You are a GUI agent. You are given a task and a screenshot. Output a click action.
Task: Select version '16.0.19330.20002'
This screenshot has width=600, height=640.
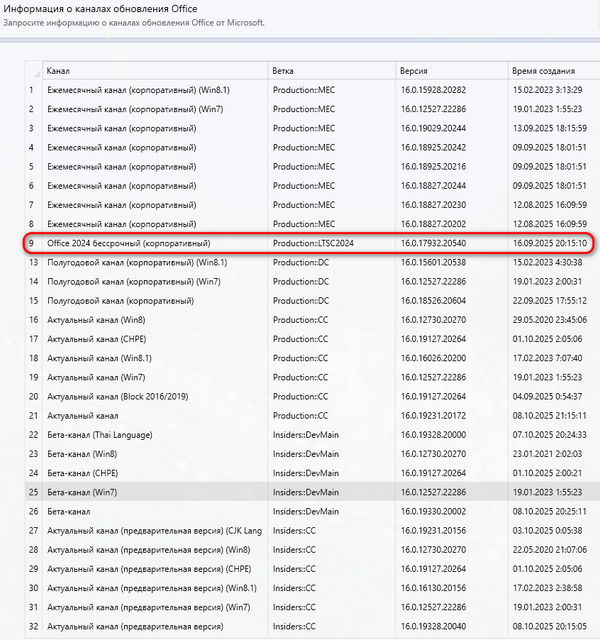pos(451,511)
